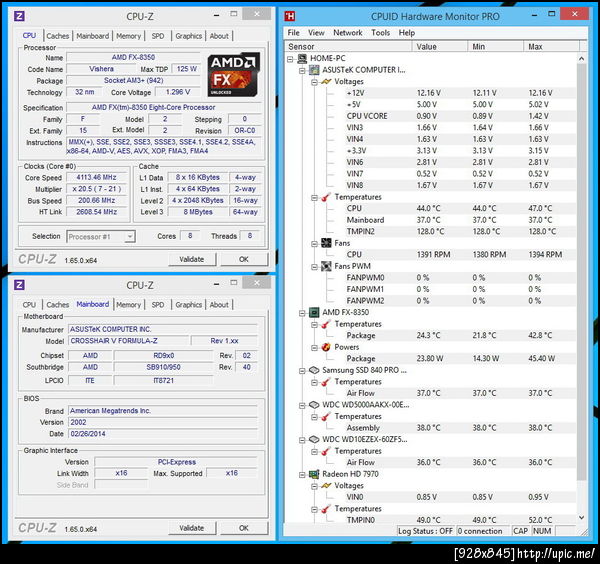Open the File menu in Hardware Monitor
The height and width of the screenshot is (564, 600).
293,33
